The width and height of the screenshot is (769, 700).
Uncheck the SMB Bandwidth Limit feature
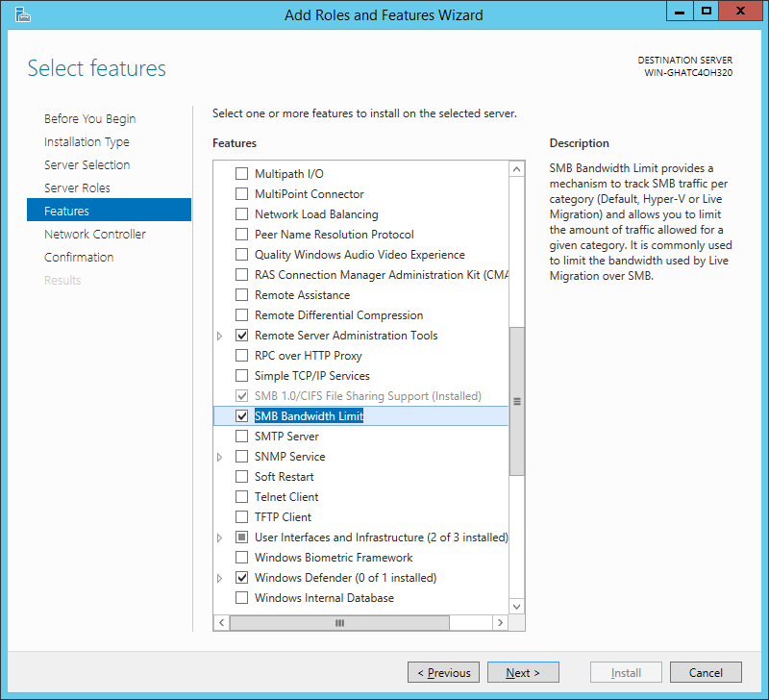[242, 416]
